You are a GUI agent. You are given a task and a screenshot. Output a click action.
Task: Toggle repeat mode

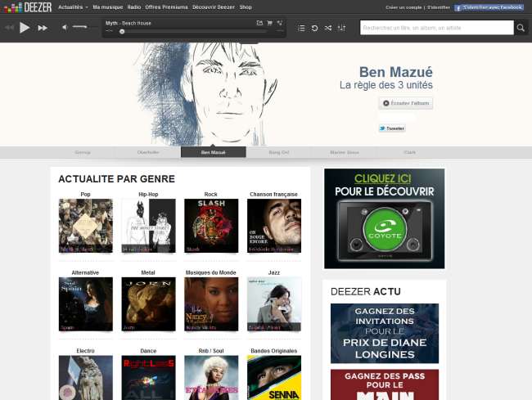pyautogui.click(x=314, y=28)
